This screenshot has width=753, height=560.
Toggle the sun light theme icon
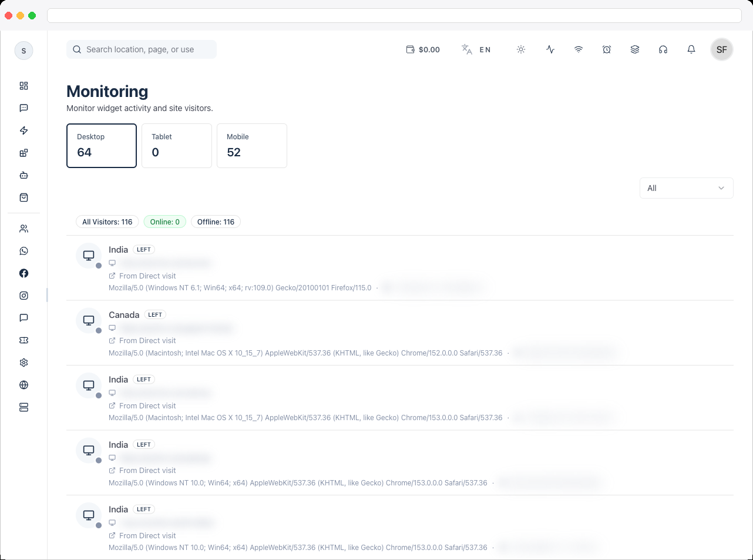pyautogui.click(x=521, y=49)
